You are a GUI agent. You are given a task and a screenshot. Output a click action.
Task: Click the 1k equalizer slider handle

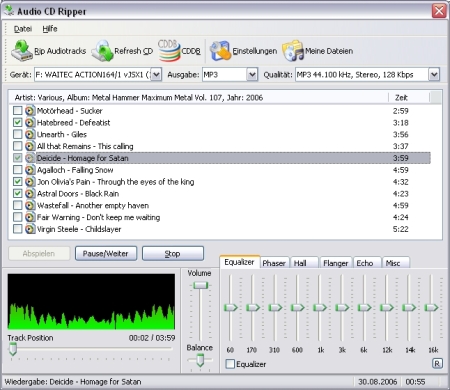tap(320, 307)
